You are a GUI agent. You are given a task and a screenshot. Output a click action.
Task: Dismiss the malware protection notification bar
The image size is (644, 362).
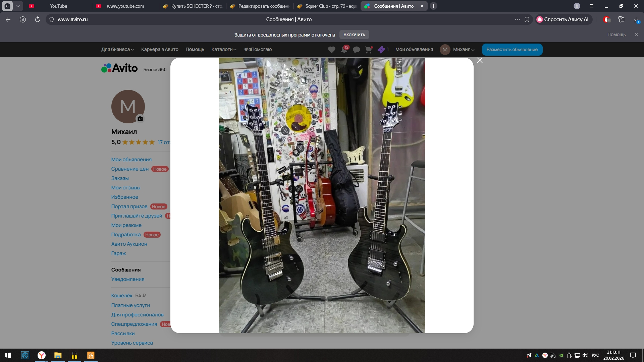(636, 35)
